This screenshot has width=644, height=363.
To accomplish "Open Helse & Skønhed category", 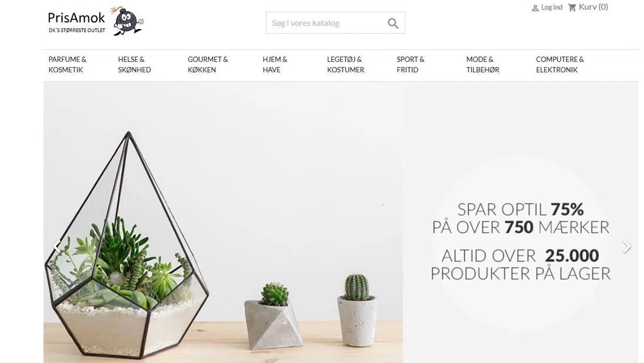I will click(x=135, y=64).
